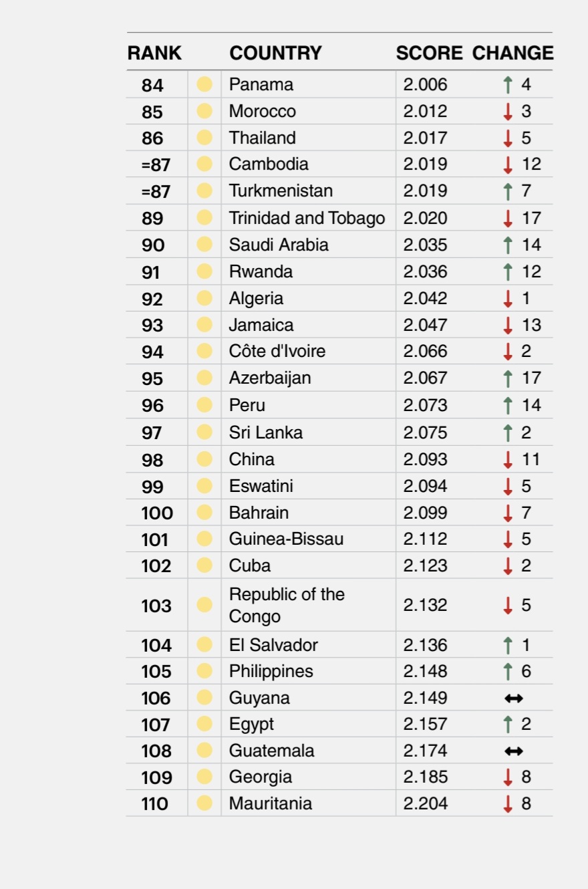
Task: Select the country name Turkmenistan
Action: coord(281,191)
